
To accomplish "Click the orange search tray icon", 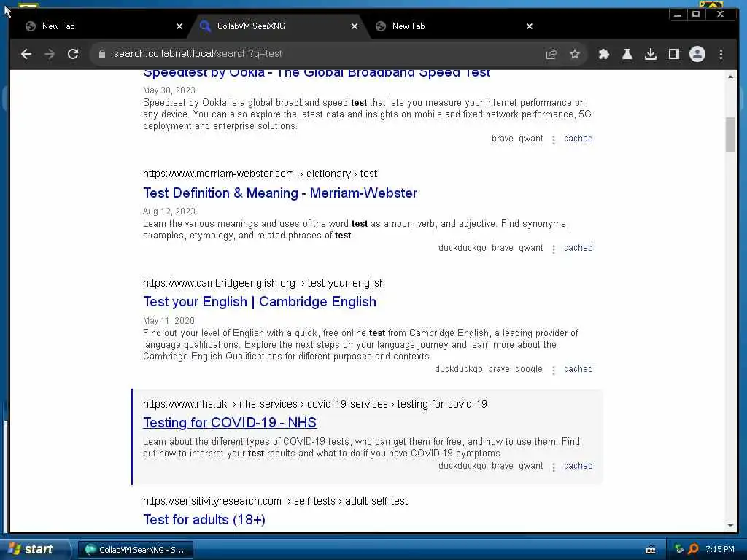I will pos(693,550).
